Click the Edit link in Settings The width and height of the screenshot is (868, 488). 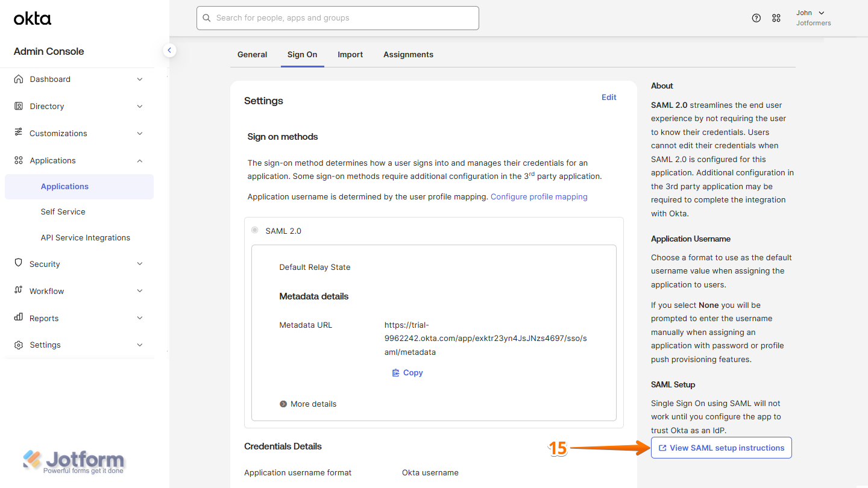point(609,98)
